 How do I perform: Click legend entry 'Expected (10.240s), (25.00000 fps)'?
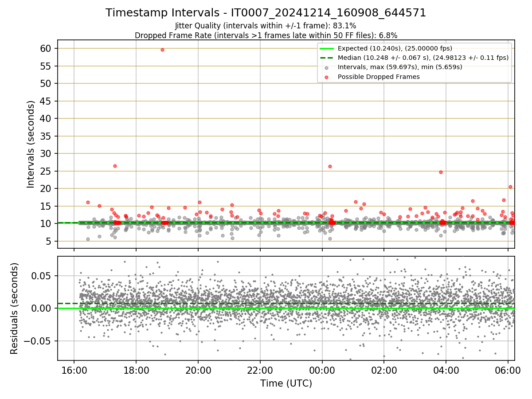point(395,48)
